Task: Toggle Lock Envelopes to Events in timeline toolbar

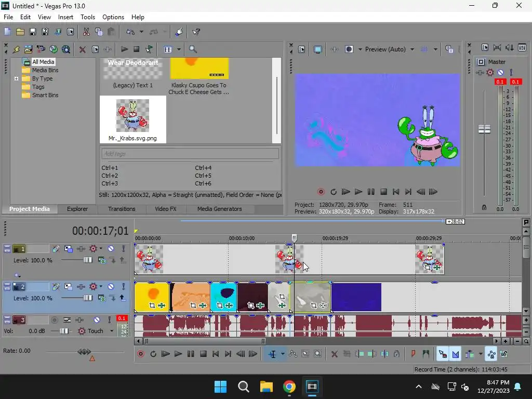Action: (x=491, y=354)
